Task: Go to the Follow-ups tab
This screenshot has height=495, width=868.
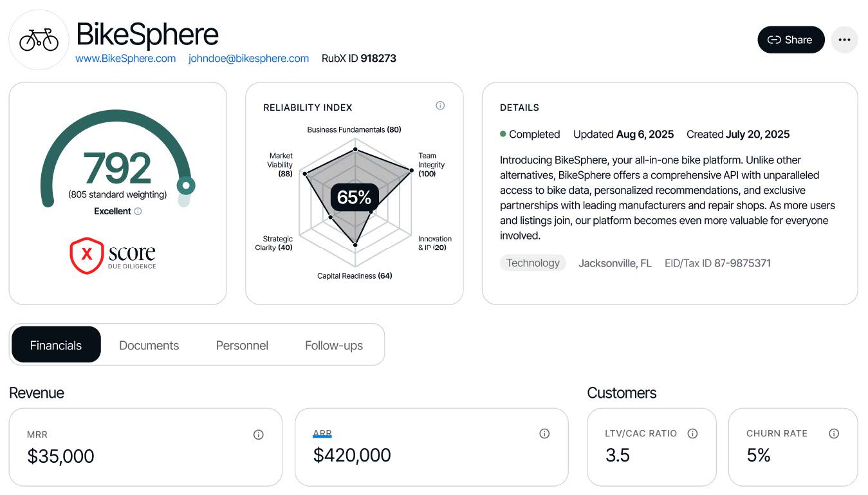Action: [334, 346]
